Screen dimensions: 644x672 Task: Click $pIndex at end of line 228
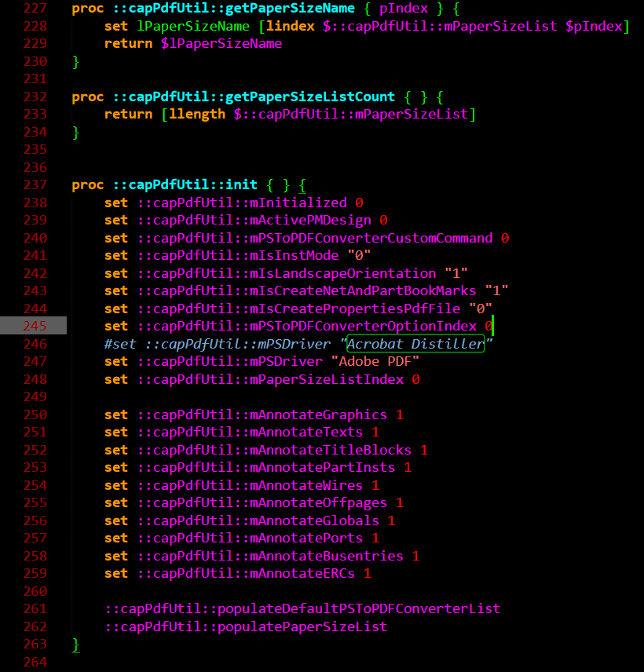594,26
